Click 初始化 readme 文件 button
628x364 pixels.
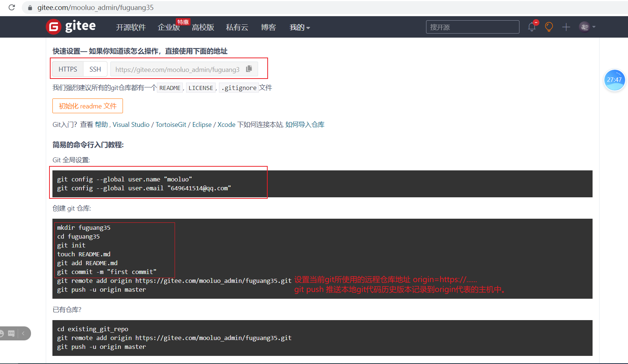point(87,106)
